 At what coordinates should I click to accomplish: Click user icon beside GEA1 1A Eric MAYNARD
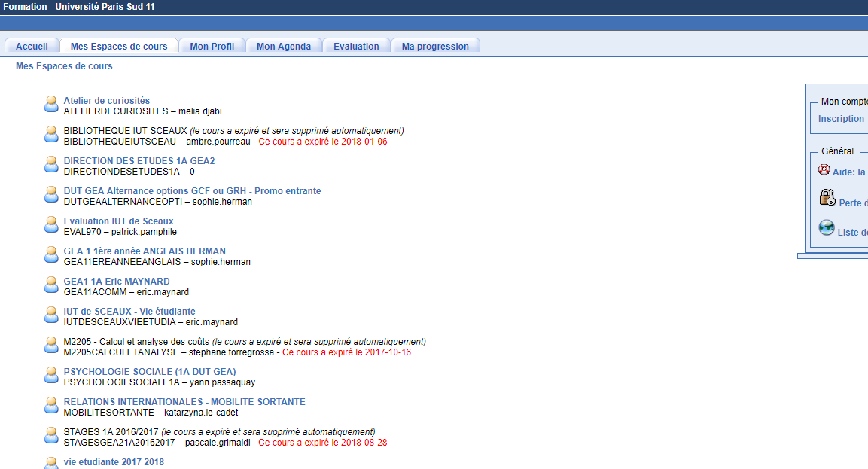tap(51, 285)
